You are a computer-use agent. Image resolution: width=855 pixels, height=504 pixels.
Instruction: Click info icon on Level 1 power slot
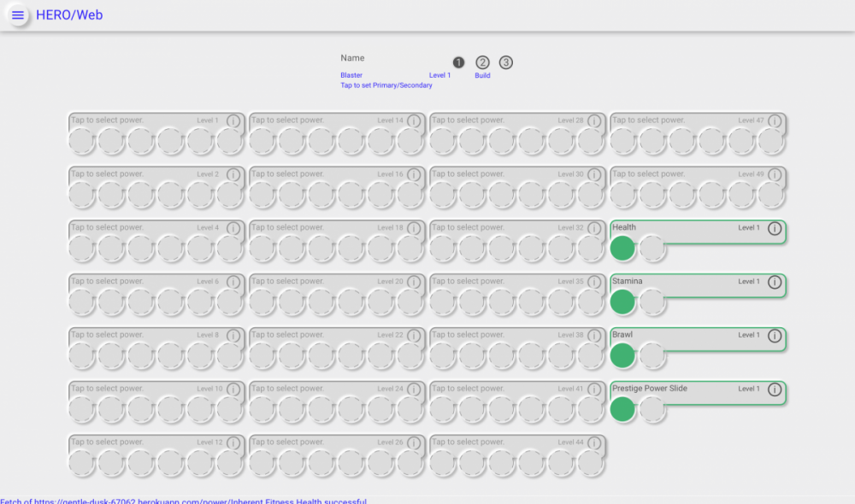click(x=233, y=122)
